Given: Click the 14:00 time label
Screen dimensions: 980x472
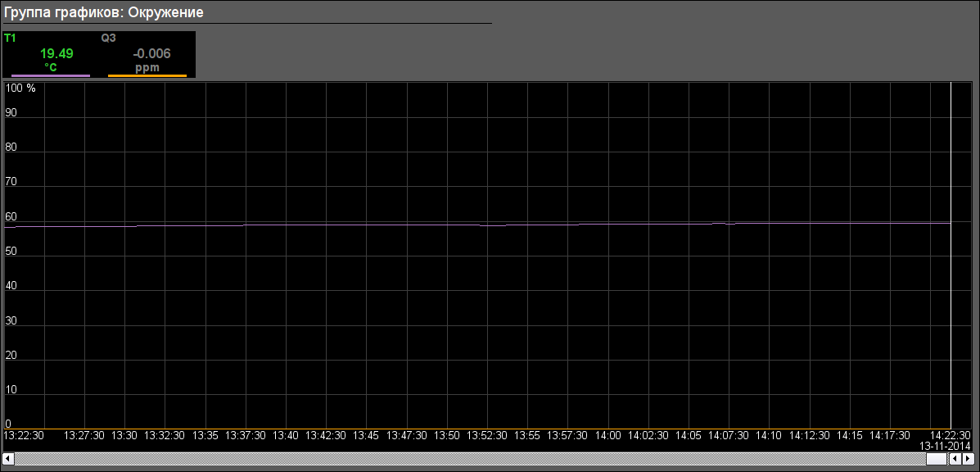Looking at the screenshot, I should click(608, 435).
